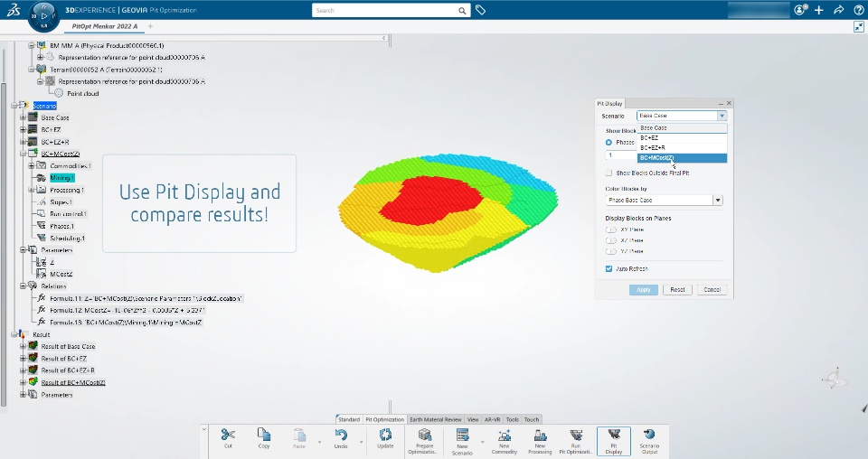This screenshot has width=868, height=459.
Task: Open the user profile icon
Action: tap(800, 10)
